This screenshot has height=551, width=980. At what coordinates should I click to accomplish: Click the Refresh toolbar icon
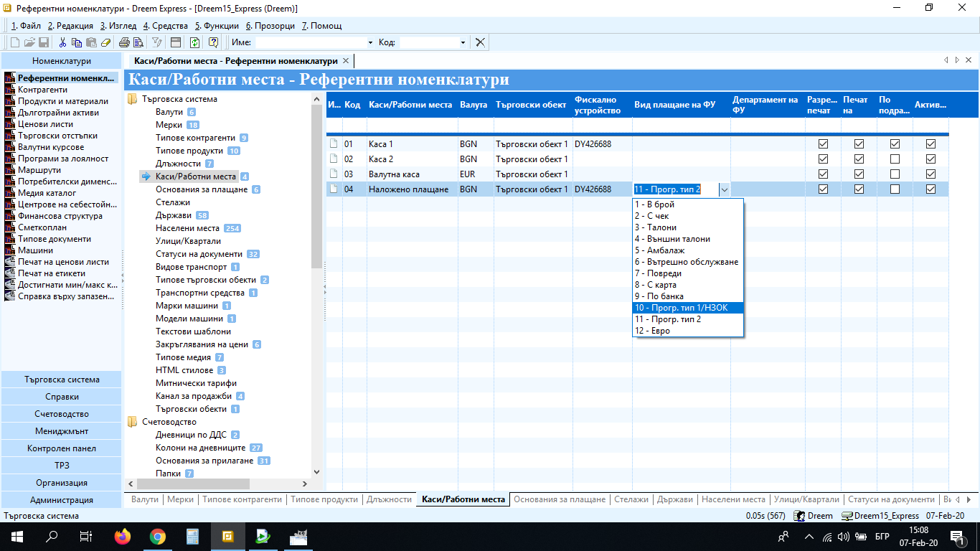[x=194, y=42]
